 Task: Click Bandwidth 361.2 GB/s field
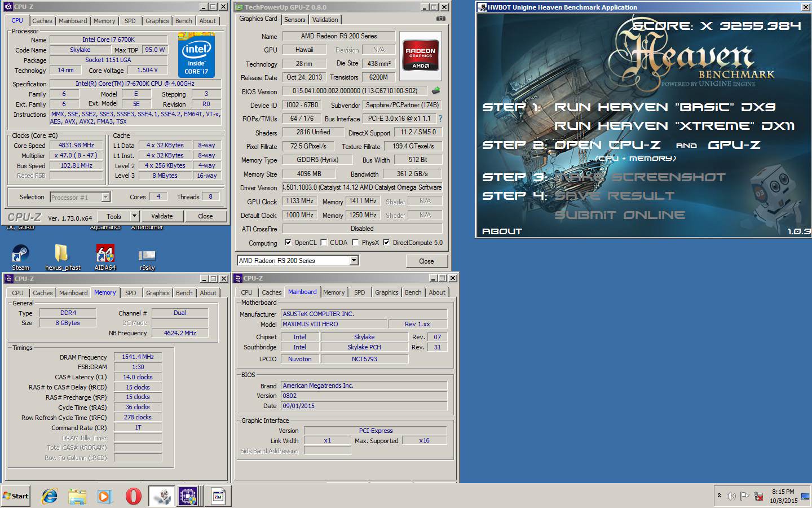click(x=412, y=174)
